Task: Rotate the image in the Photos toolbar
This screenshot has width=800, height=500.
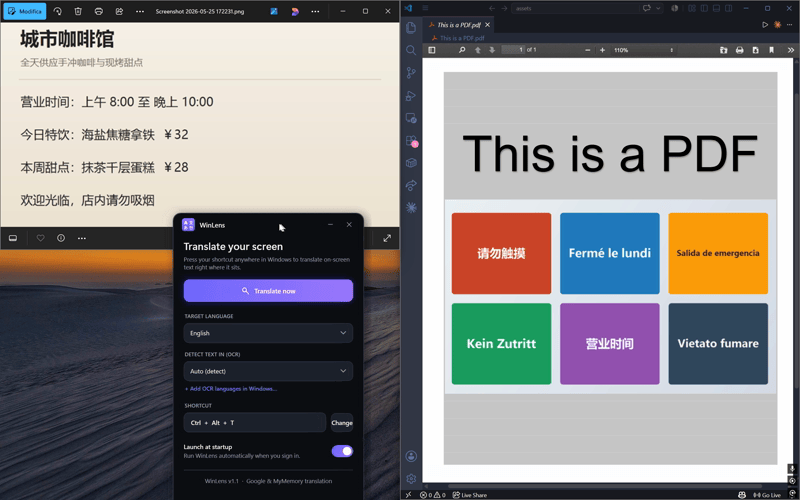Action: point(58,11)
